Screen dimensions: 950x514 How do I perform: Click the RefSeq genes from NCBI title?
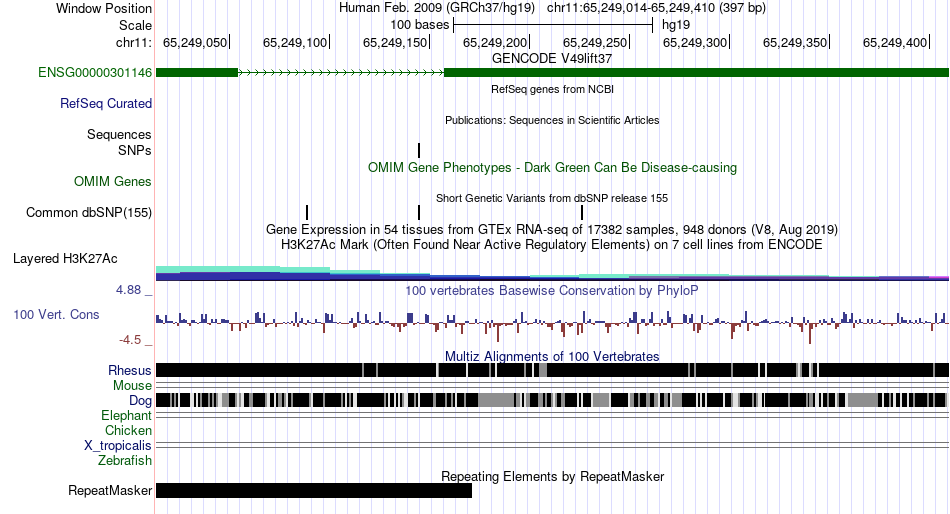552,89
